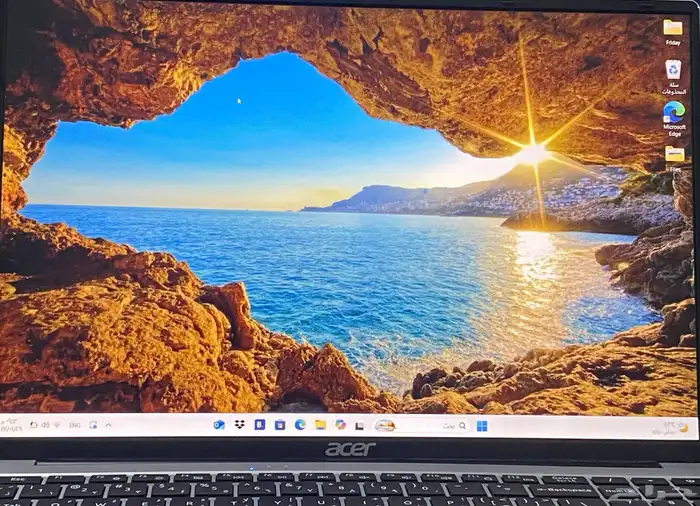Click the Windows Start button
Image resolution: width=700 pixels, height=506 pixels.
(482, 426)
